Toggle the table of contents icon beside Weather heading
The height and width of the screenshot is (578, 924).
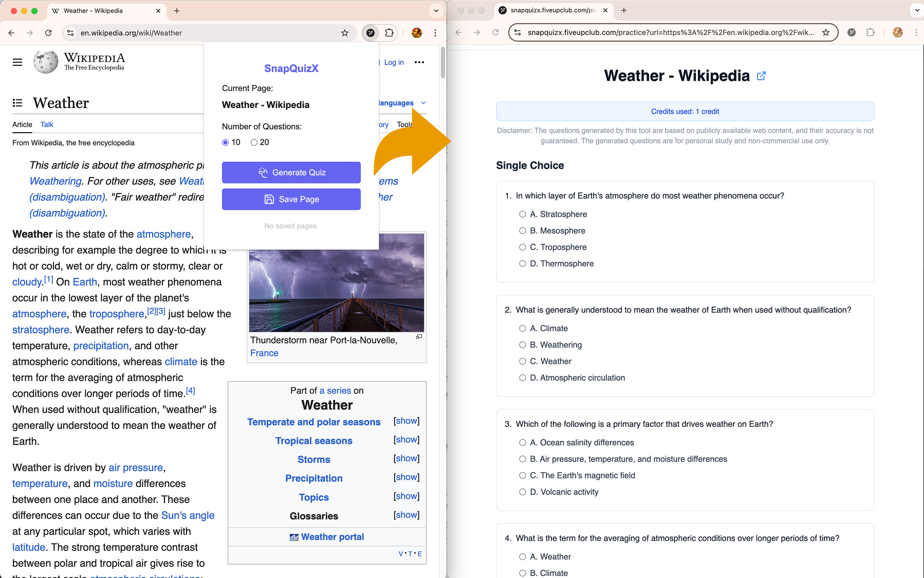click(x=17, y=103)
